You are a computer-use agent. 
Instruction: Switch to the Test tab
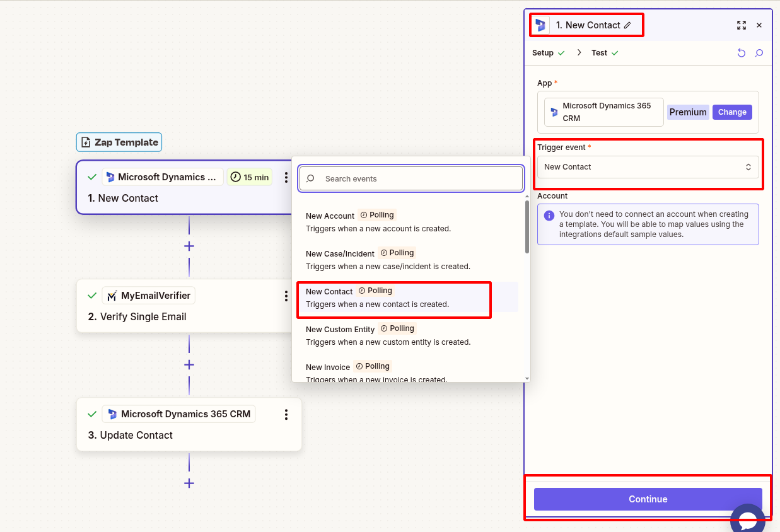pyautogui.click(x=599, y=53)
